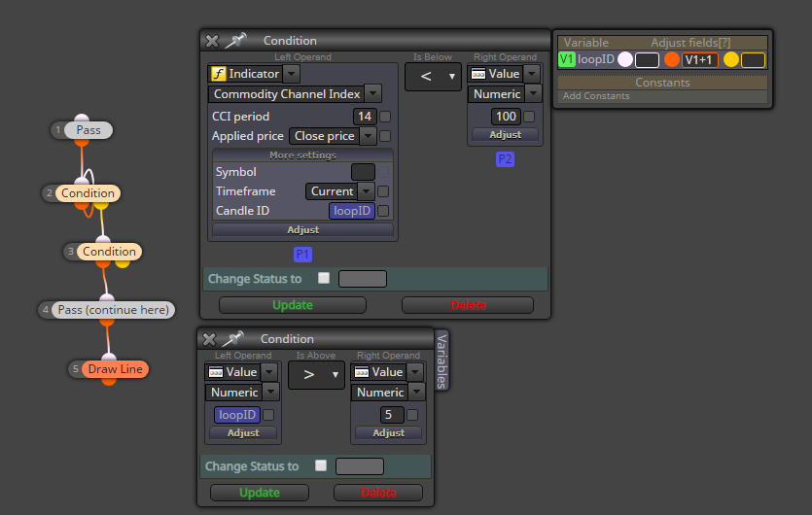Select the Draw Line node
Viewport: 812px width, 515px height.
click(115, 369)
